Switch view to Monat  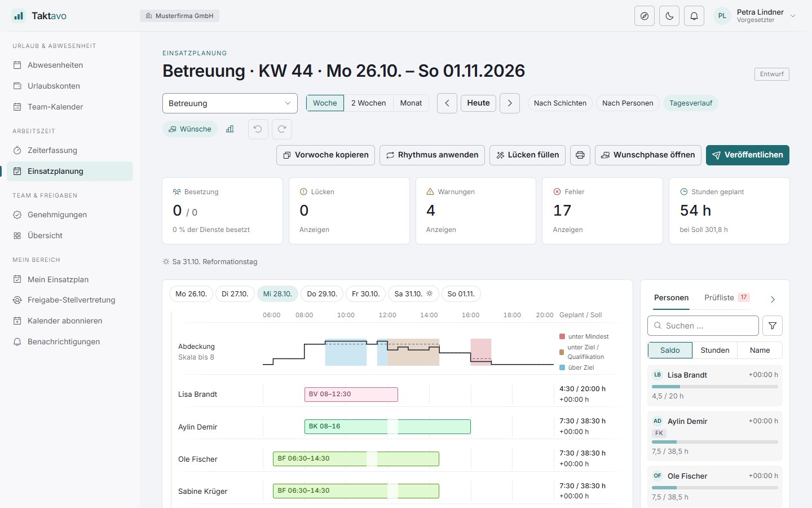click(x=411, y=103)
